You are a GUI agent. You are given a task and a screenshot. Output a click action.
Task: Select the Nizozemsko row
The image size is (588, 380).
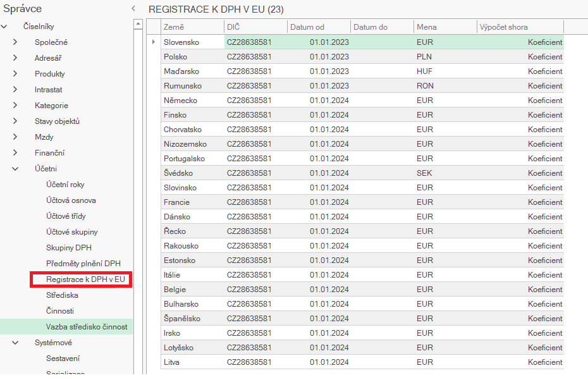[362, 144]
